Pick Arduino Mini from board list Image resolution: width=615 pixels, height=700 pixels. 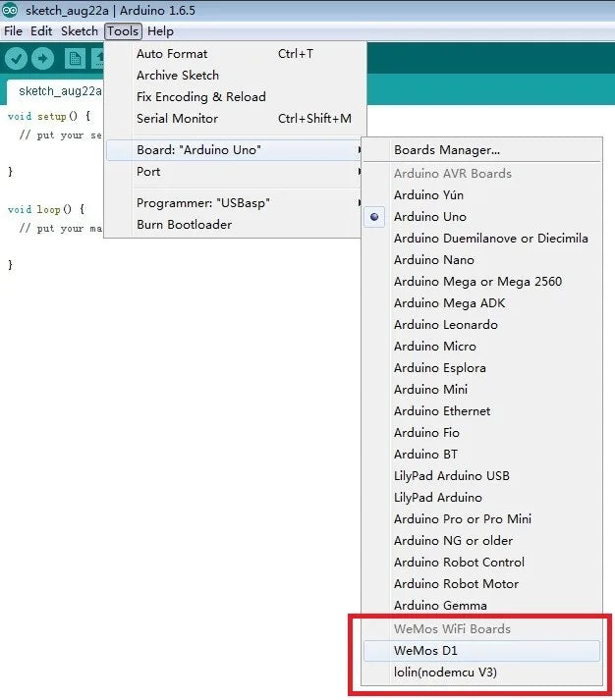481,390
